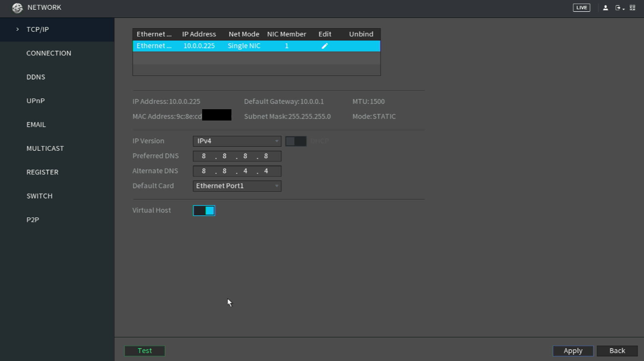Open the REGISTER settings page
This screenshot has width=644, height=361.
(42, 172)
